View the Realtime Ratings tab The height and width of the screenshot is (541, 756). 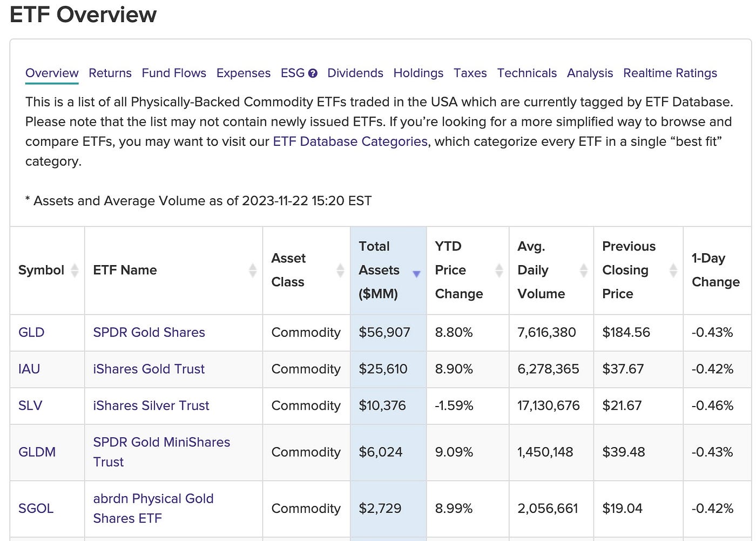point(670,73)
